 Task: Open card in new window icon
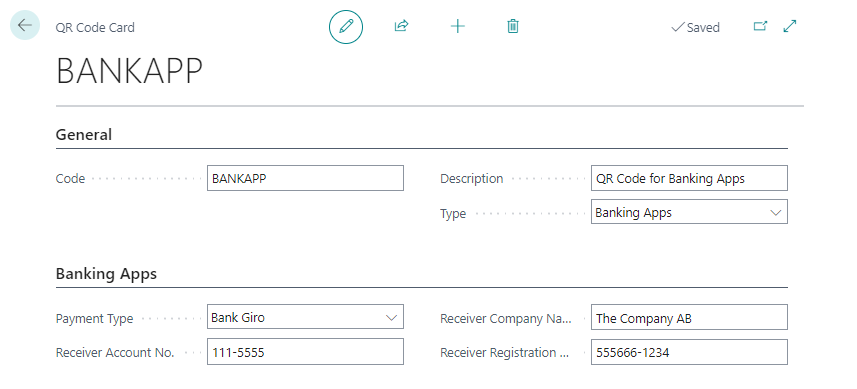(760, 26)
